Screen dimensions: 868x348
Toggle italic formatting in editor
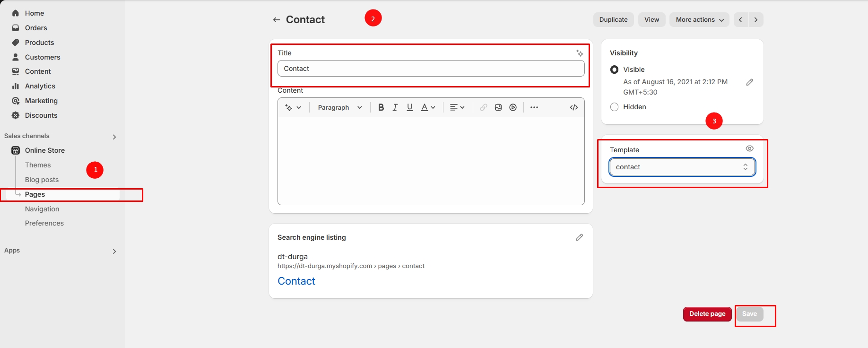(395, 107)
